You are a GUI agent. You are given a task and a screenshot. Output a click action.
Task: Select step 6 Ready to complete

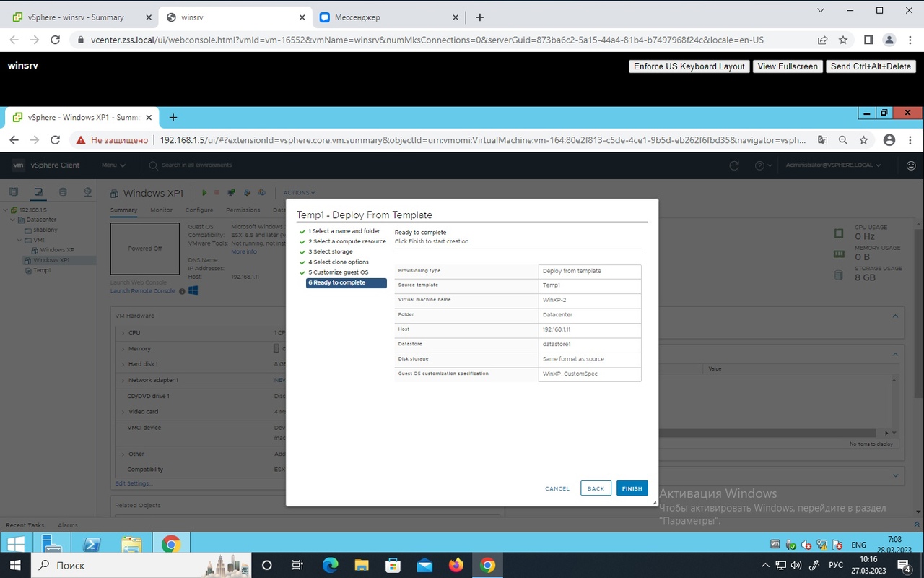(x=346, y=282)
